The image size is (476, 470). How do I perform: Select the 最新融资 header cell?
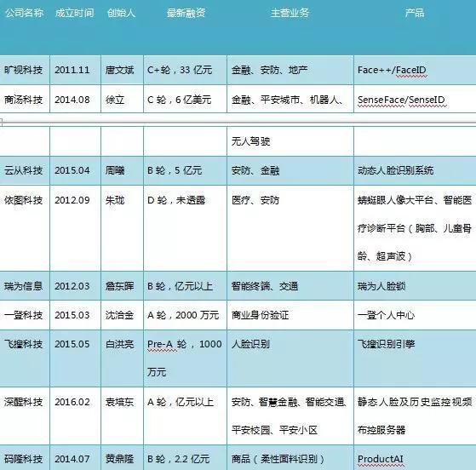186,13
